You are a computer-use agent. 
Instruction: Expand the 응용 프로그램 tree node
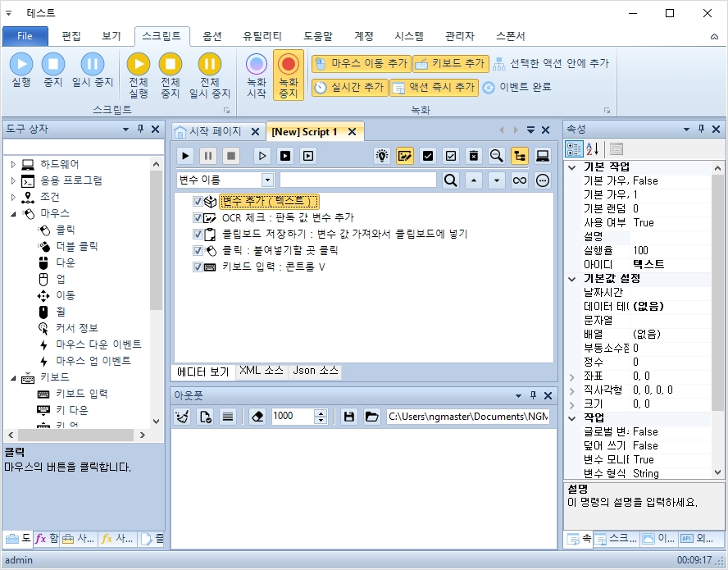click(x=13, y=180)
